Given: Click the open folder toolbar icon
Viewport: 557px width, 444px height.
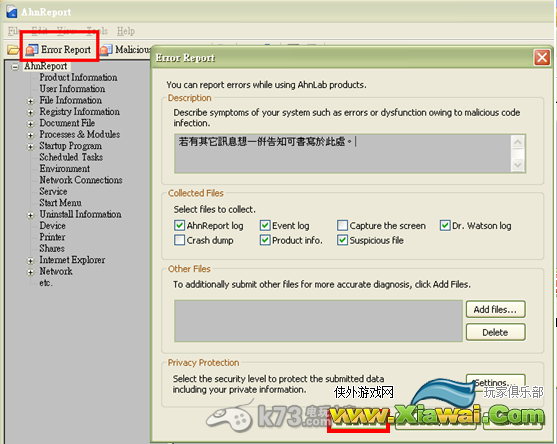Looking at the screenshot, I should pyautogui.click(x=13, y=50).
